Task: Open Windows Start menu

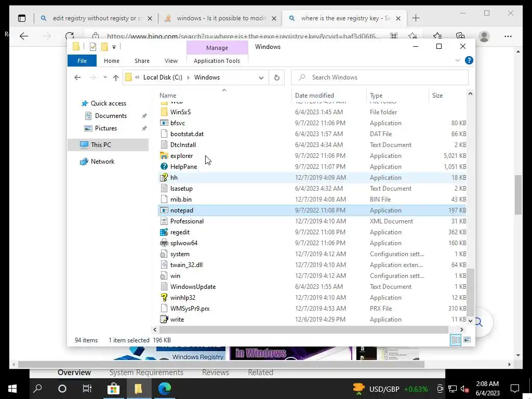Action: [12, 389]
